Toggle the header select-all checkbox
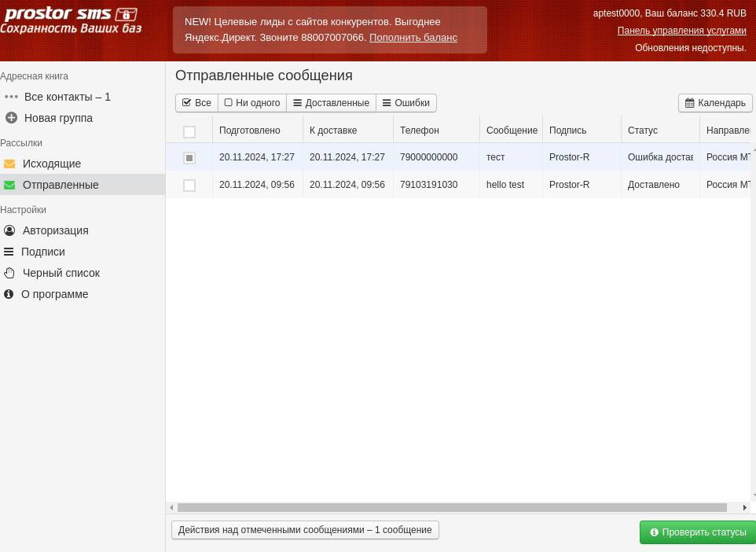The image size is (756, 552). pos(189,132)
